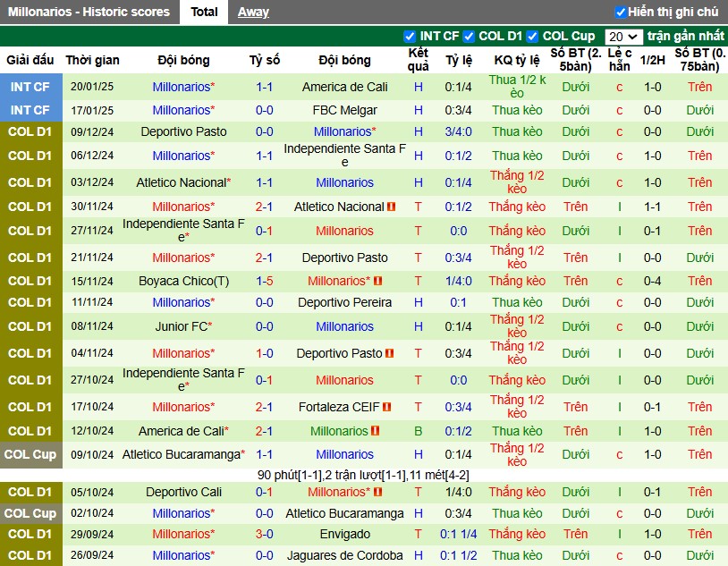The image size is (728, 566).
Task: Open the 20 matches count dropdown
Action: click(623, 37)
